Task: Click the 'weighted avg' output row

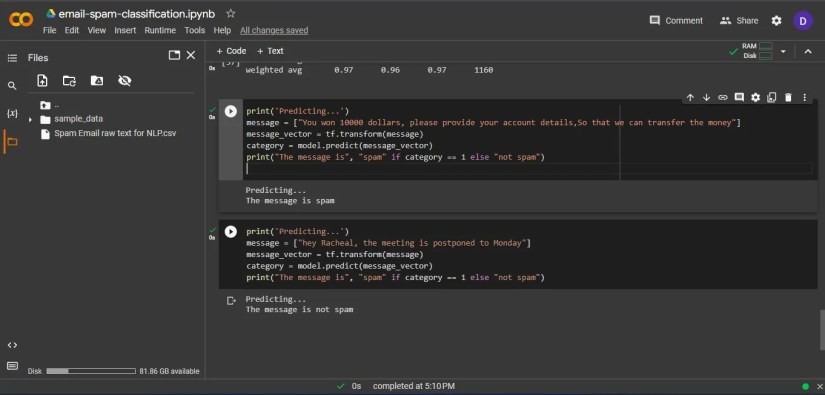Action: coord(369,70)
